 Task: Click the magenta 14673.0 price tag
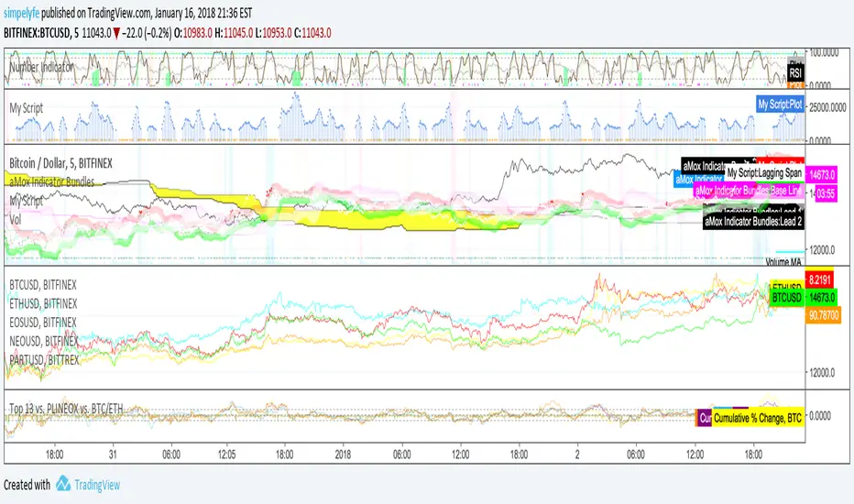click(x=822, y=175)
